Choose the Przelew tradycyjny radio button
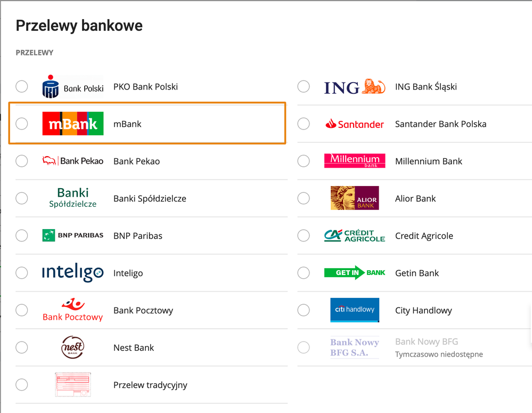 point(22,384)
